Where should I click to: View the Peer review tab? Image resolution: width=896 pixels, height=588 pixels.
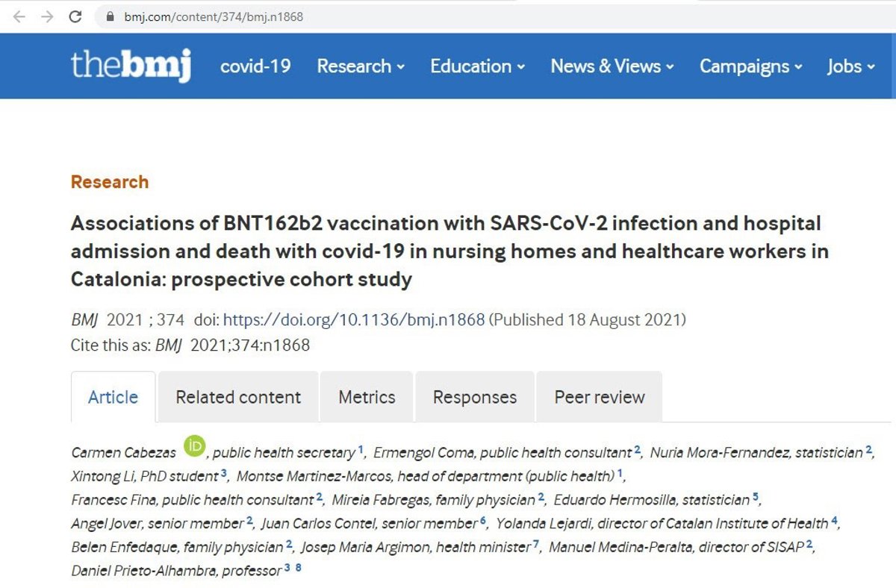[x=600, y=397]
